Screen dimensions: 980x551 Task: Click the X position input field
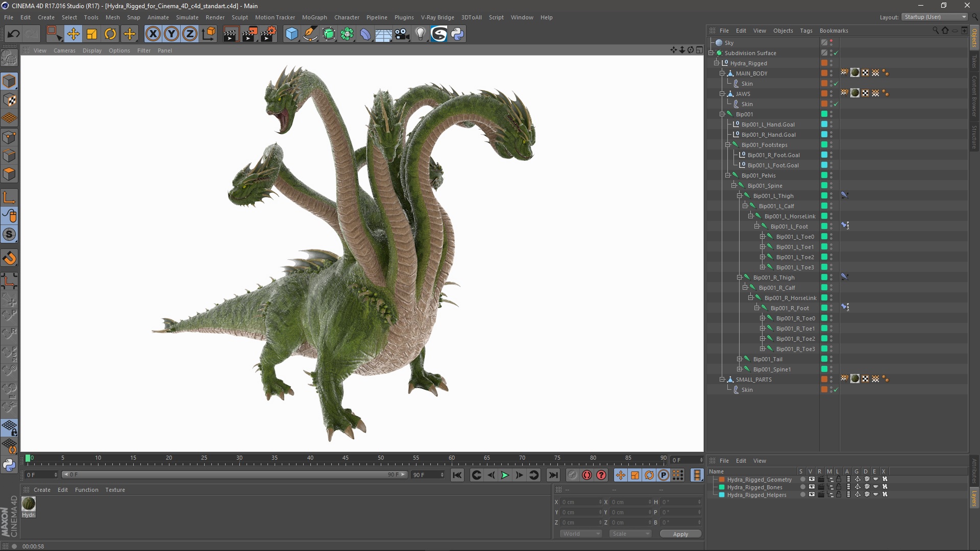(582, 502)
